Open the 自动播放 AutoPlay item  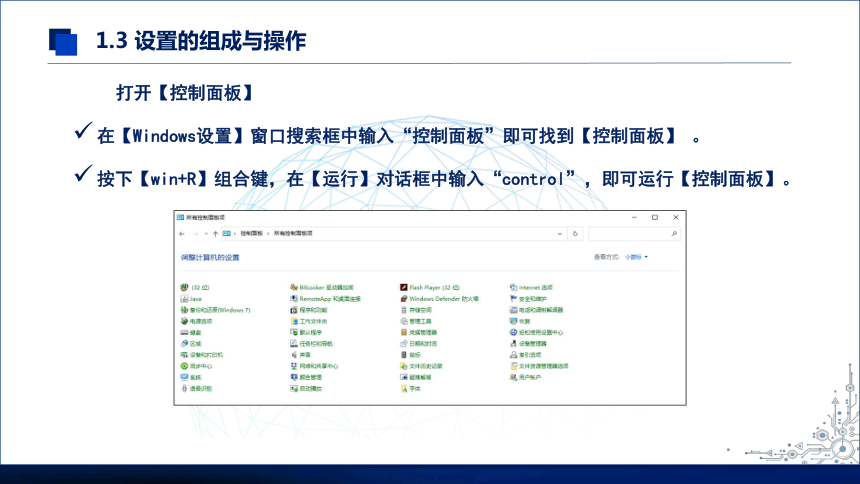click(306, 389)
